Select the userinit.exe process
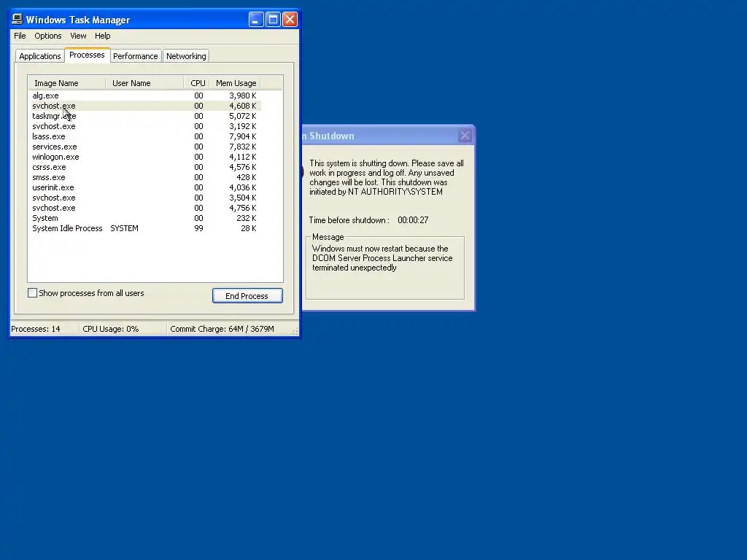Screen dimensions: 747x560 click(145, 187)
